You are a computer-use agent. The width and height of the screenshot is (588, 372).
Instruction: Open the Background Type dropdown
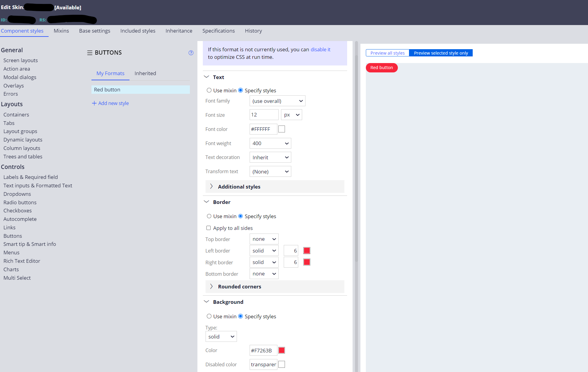[221, 336]
